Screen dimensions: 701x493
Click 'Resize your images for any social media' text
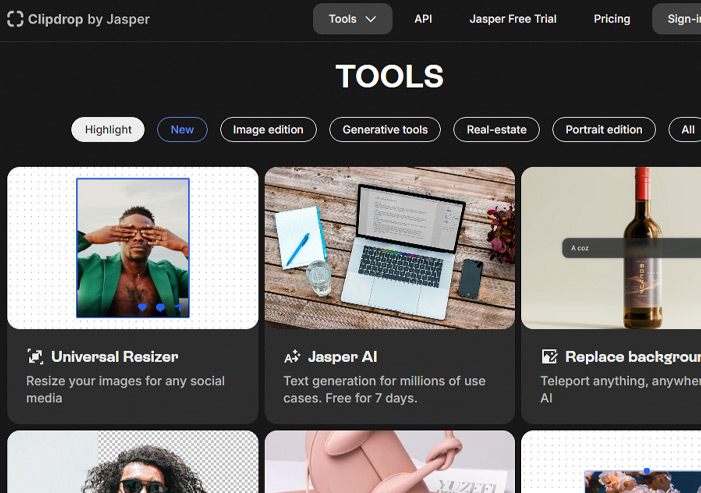pyautogui.click(x=125, y=389)
